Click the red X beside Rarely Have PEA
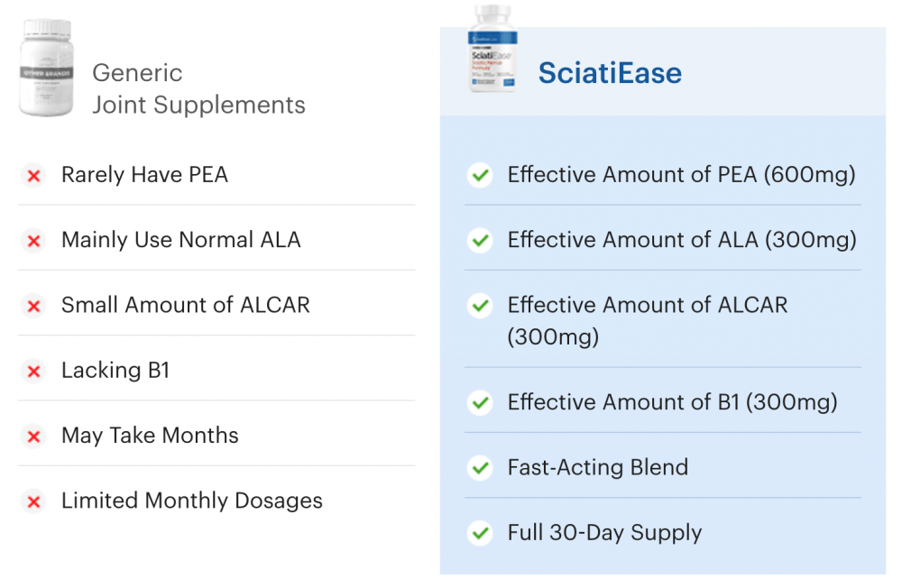The height and width of the screenshot is (588, 902). 34,176
